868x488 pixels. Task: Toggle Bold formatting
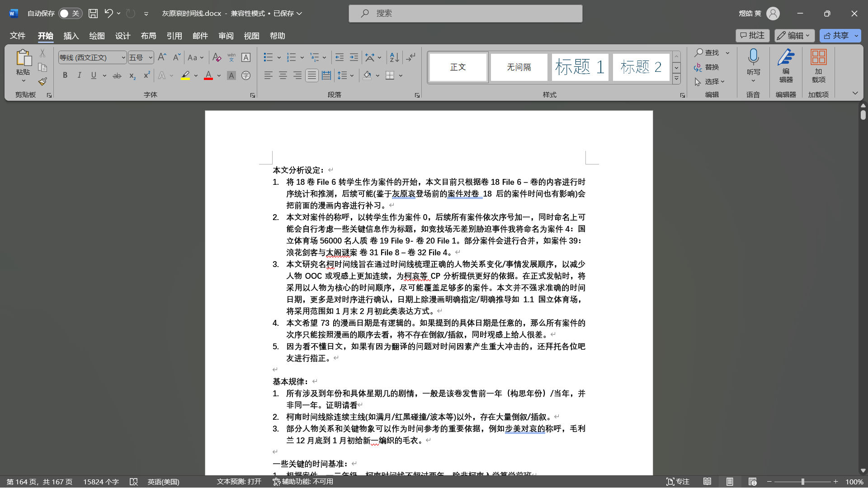tap(65, 75)
